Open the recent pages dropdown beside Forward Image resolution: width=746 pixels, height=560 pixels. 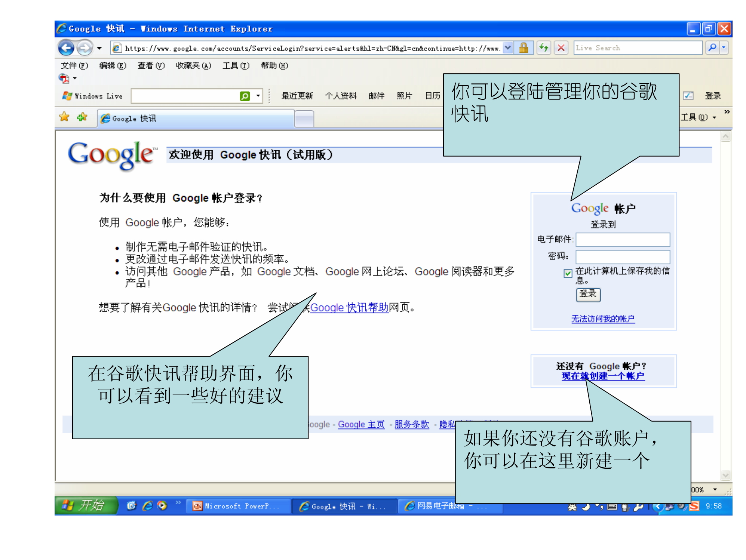[x=99, y=48]
